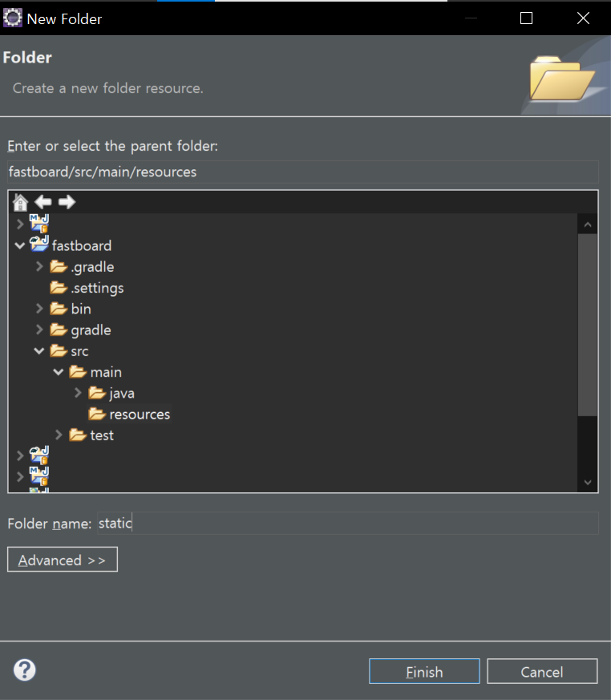Click the Forward arrow icon

tap(67, 202)
